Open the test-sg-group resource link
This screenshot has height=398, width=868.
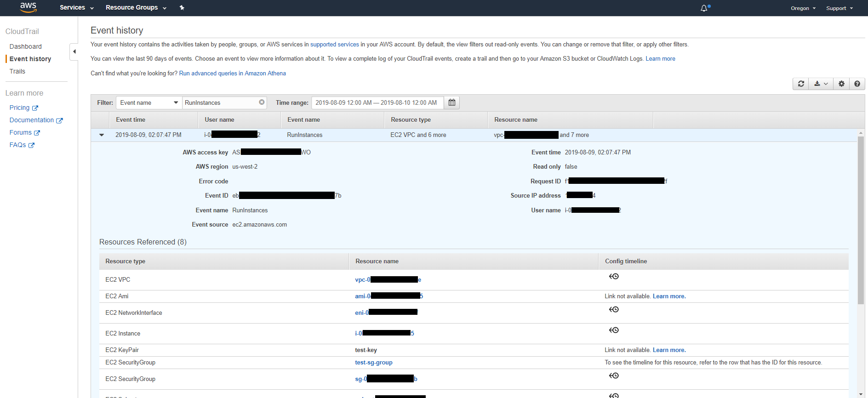374,363
